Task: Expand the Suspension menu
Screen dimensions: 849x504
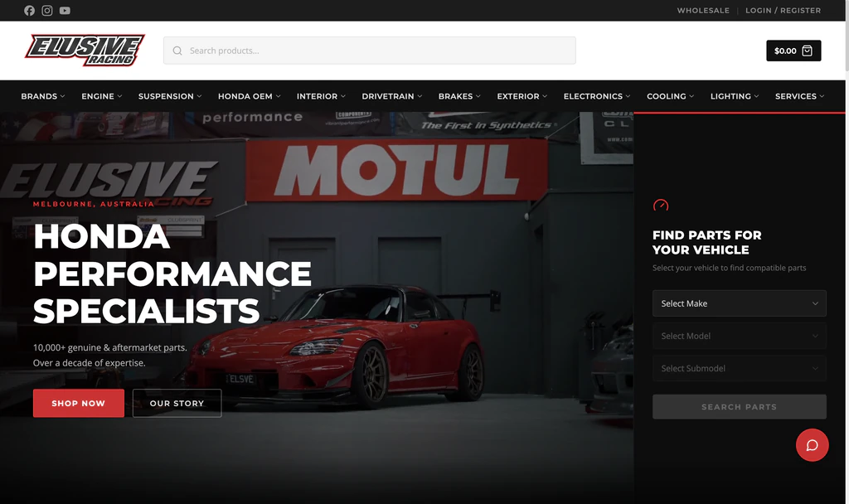Action: 170,96
